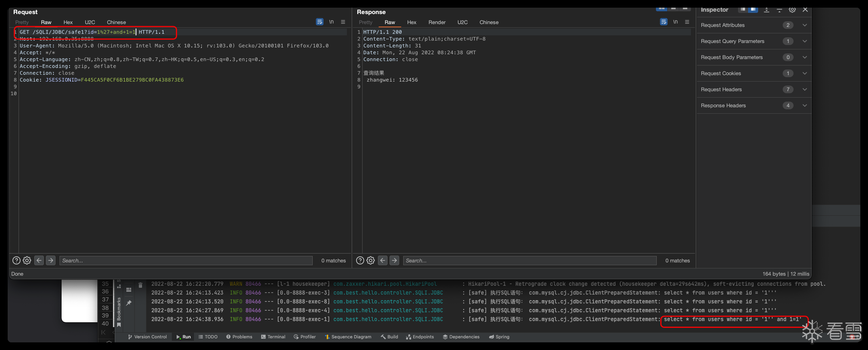The height and width of the screenshot is (350, 868).
Task: Clear the console with the trash icon
Action: 140,285
